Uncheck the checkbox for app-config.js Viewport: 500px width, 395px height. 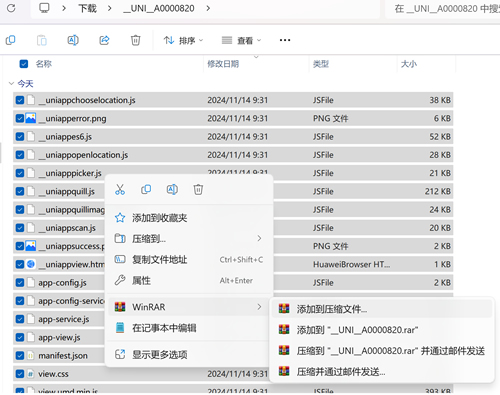(x=20, y=282)
